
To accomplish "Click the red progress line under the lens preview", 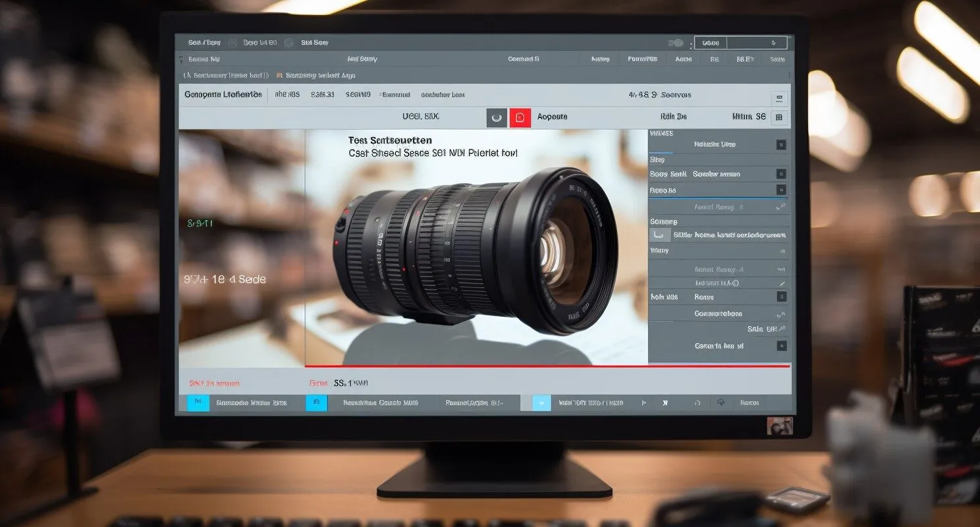I will click(547, 366).
